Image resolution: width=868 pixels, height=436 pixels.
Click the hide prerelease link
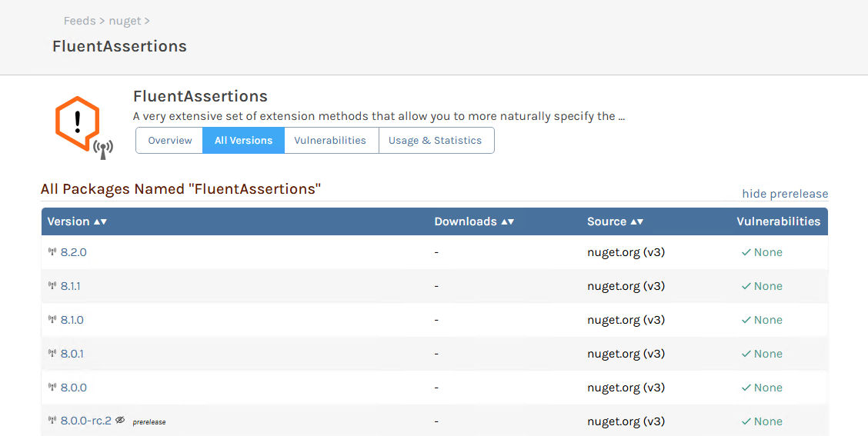click(785, 194)
